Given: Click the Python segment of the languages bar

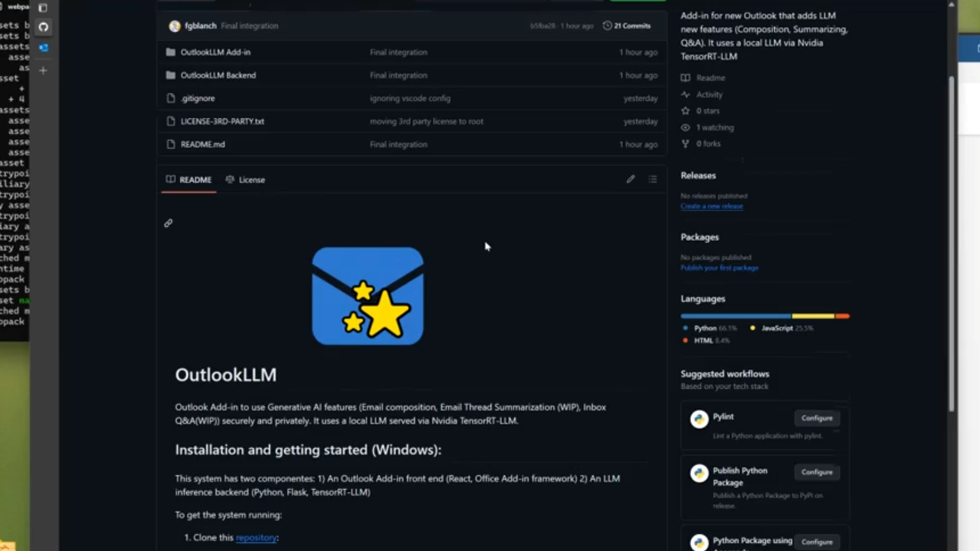Looking at the screenshot, I should coord(734,316).
